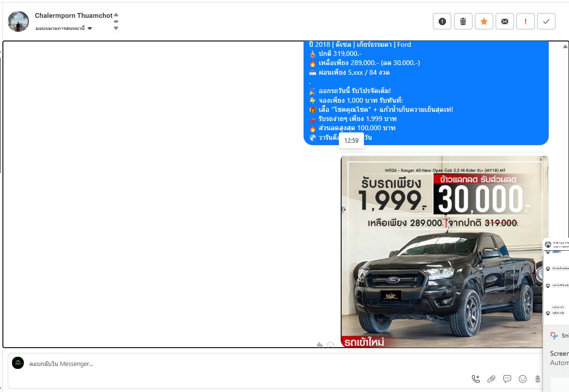The image size is (569, 392).
Task: Click the baht payment icon
Action: 538,379
